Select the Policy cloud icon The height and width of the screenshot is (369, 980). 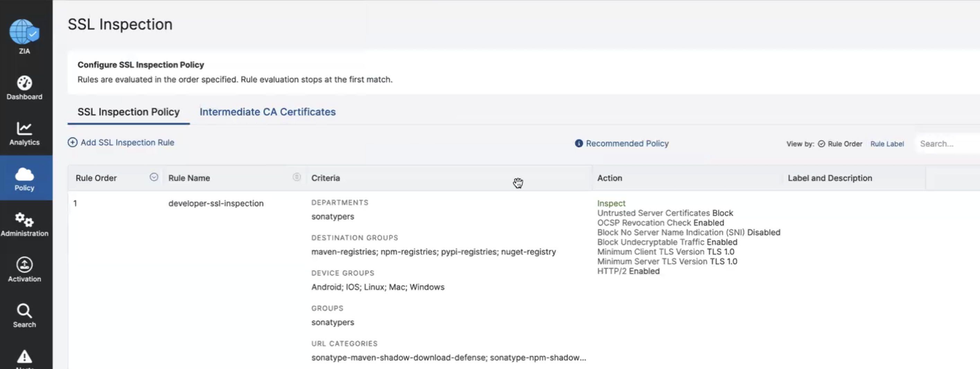click(24, 174)
